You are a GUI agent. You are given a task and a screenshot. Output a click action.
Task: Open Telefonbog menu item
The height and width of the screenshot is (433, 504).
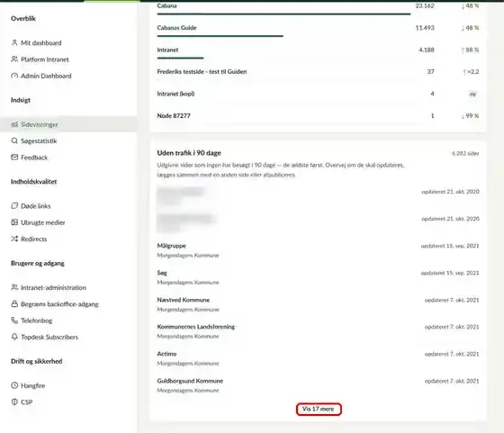tap(36, 320)
